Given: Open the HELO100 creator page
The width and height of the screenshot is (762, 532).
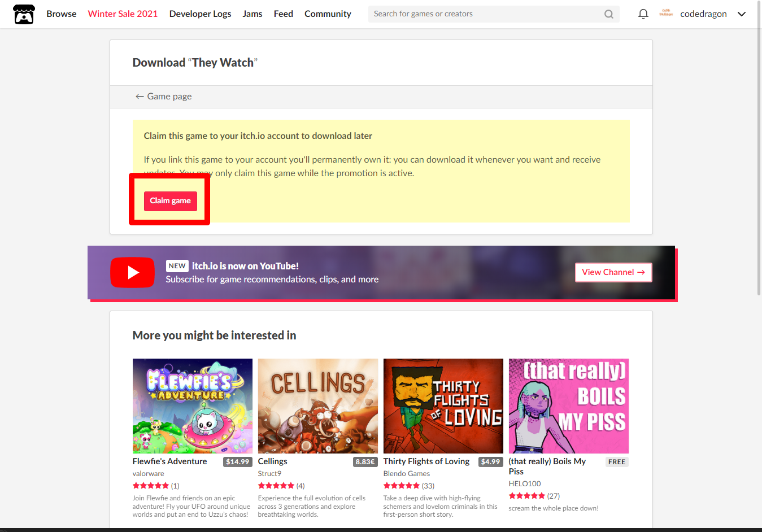Looking at the screenshot, I should click(x=525, y=484).
